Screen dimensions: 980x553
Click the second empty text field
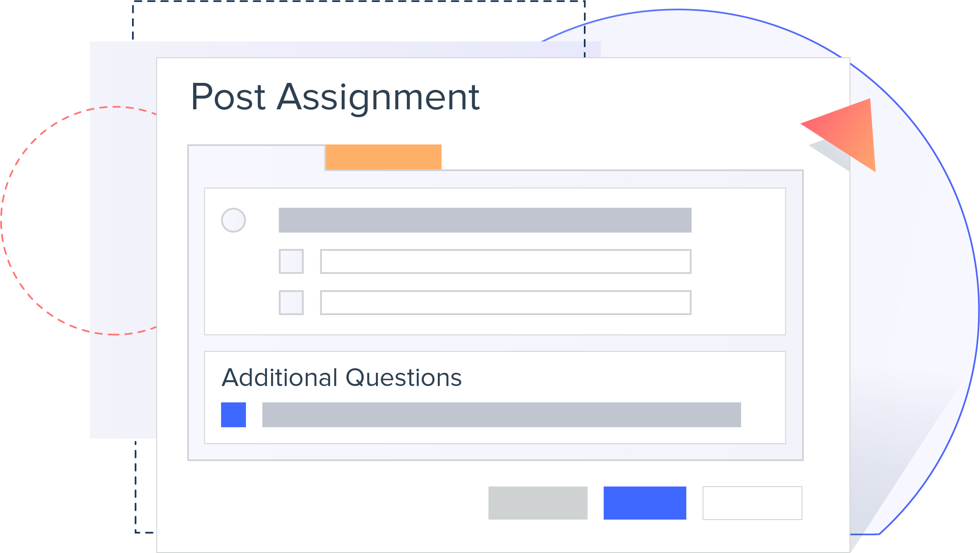(506, 303)
